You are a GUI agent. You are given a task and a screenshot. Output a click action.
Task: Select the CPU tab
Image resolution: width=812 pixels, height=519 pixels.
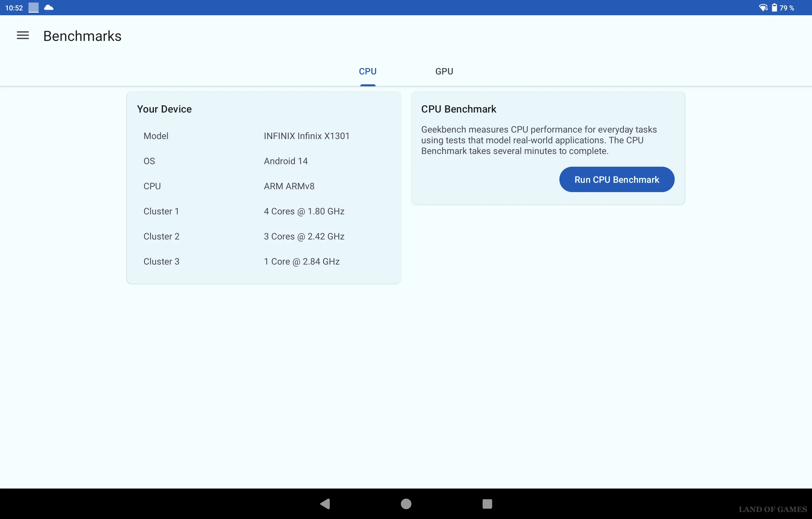click(368, 71)
